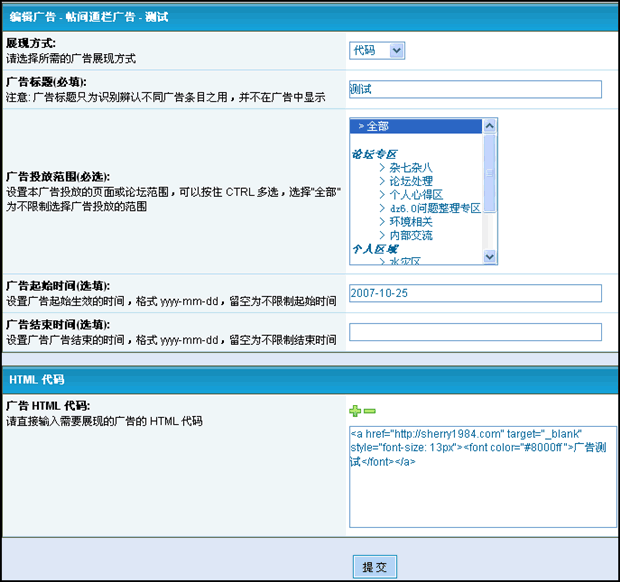Click the green minus icon above HTML textarea
The height and width of the screenshot is (582, 620).
pos(369,411)
